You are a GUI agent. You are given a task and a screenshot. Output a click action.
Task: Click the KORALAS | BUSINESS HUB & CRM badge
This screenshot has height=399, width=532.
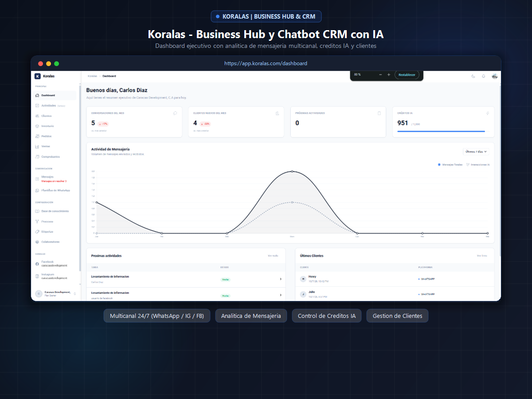[266, 16]
